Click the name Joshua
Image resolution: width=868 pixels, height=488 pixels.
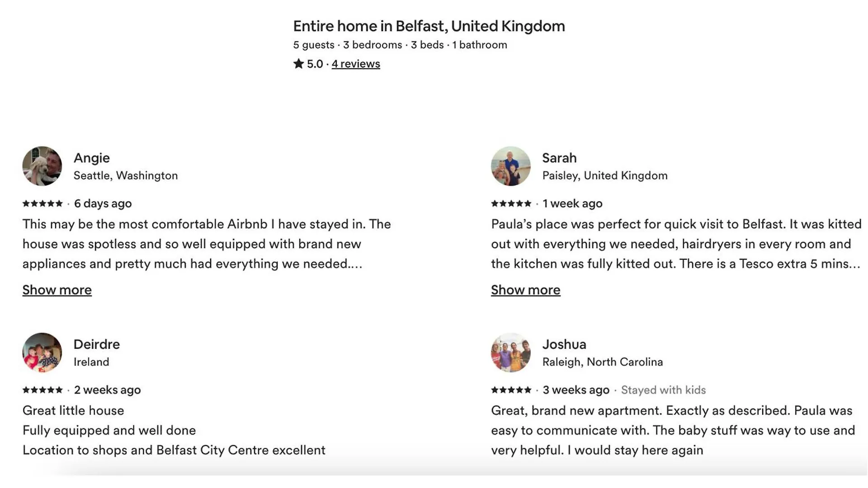click(564, 344)
